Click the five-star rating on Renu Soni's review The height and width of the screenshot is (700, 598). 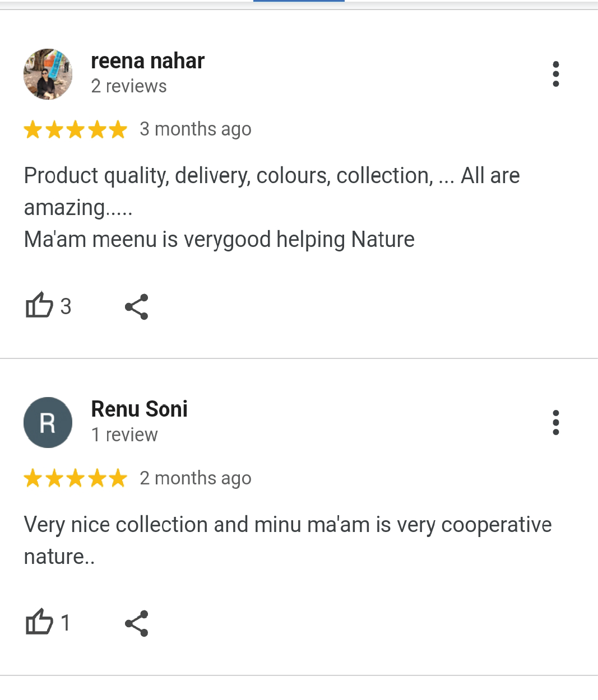click(x=76, y=479)
